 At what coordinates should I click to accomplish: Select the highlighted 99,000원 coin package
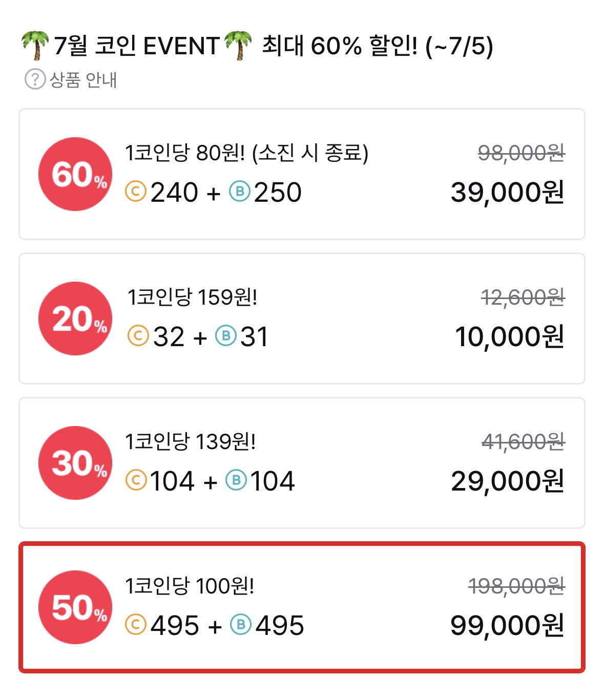tap(302, 607)
